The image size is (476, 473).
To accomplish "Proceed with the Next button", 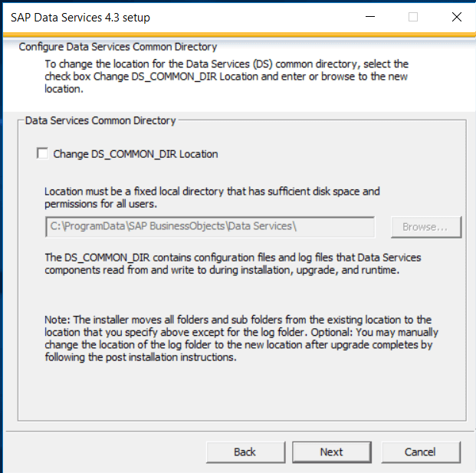I will point(332,452).
